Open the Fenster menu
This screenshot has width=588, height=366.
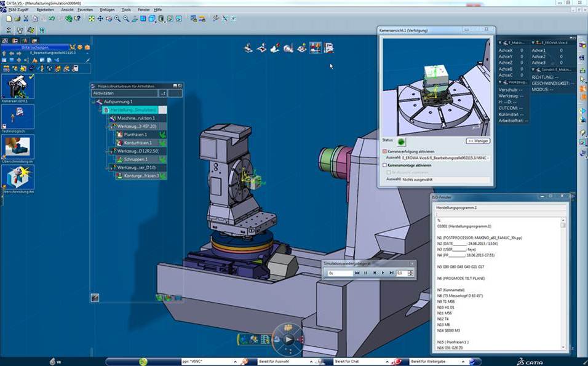pos(143,10)
